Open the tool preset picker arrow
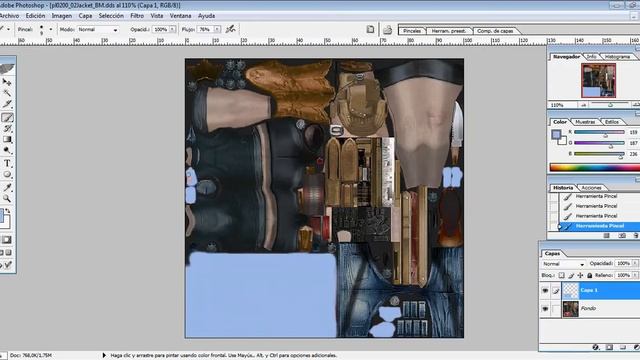The height and width of the screenshot is (360, 640). click(x=8, y=29)
